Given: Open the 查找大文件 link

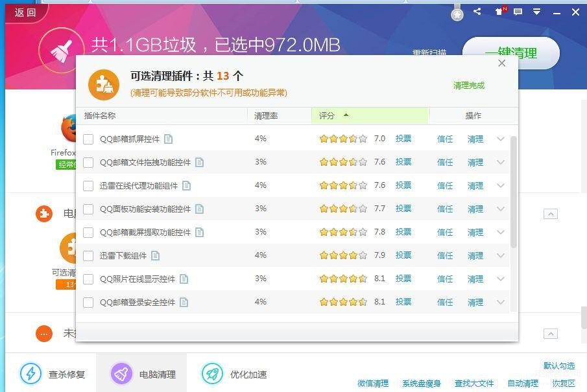Looking at the screenshot, I should click(x=474, y=384).
